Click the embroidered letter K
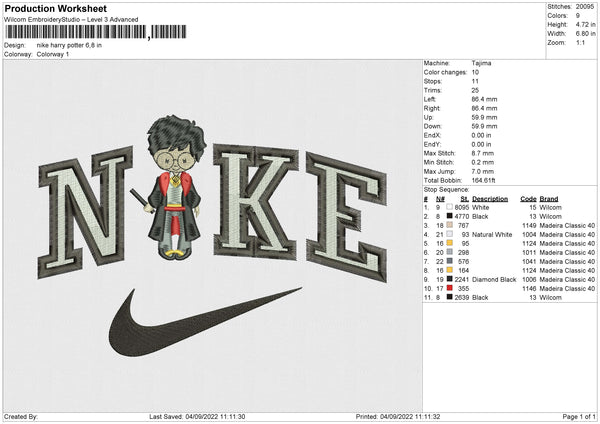 coord(256,200)
